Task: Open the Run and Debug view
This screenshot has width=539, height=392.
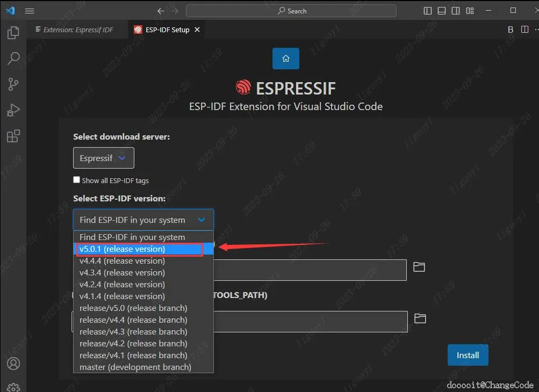Action: (x=13, y=110)
